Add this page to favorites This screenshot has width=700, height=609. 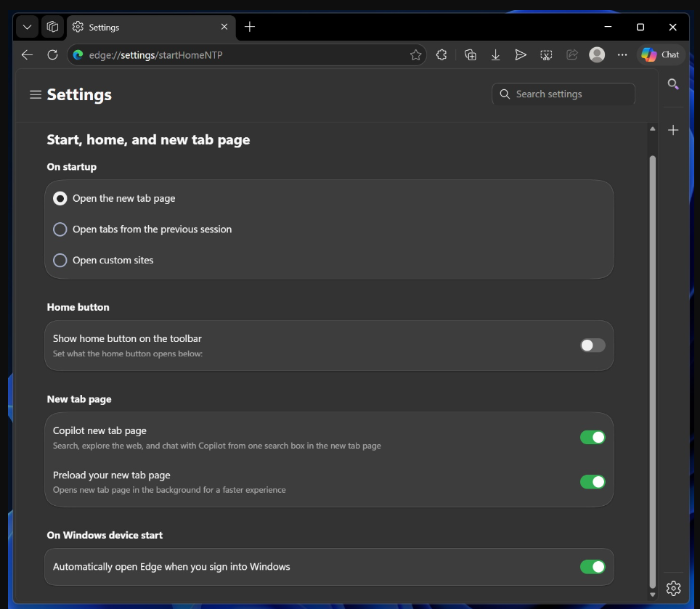coord(415,54)
